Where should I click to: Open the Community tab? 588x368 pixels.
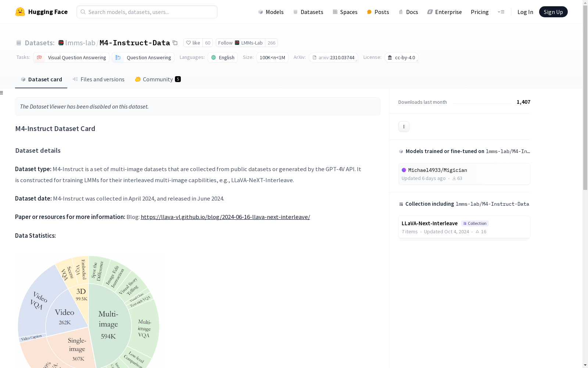pyautogui.click(x=158, y=79)
